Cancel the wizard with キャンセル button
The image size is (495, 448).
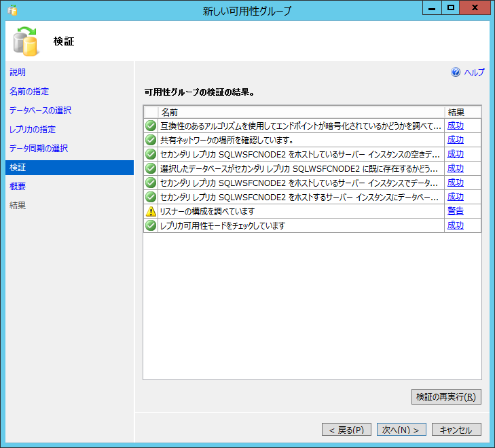click(x=456, y=430)
